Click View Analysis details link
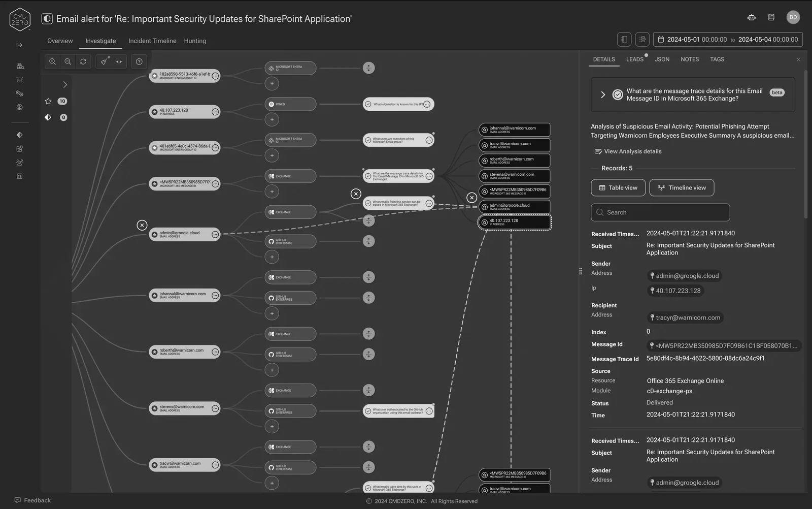The width and height of the screenshot is (812, 509). click(628, 151)
